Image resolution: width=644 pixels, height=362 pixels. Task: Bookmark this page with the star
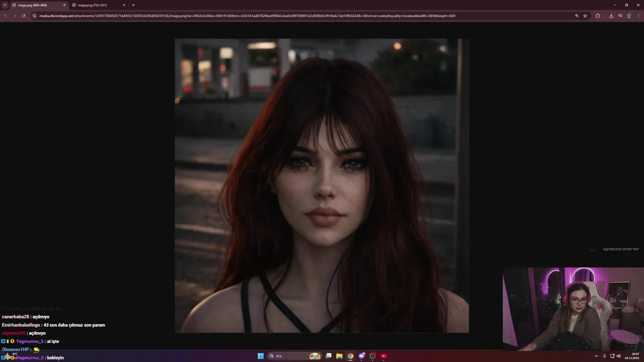tap(585, 16)
